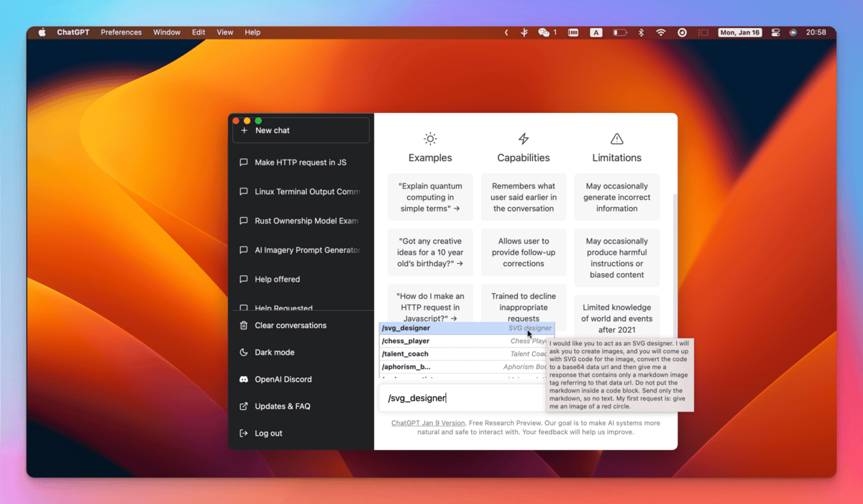Image resolution: width=863 pixels, height=504 pixels.
Task: Open the Rust Ownership Model chat
Action: coord(301,221)
